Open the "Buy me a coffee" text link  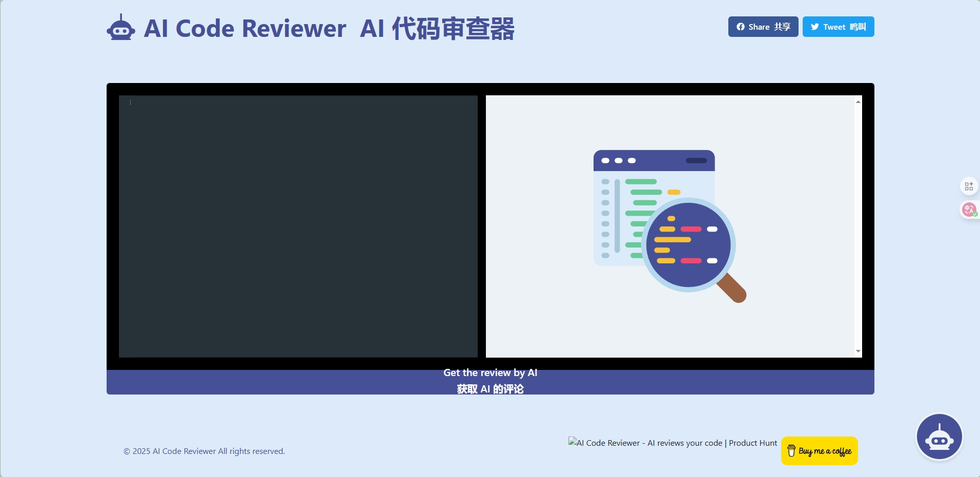[x=825, y=451]
